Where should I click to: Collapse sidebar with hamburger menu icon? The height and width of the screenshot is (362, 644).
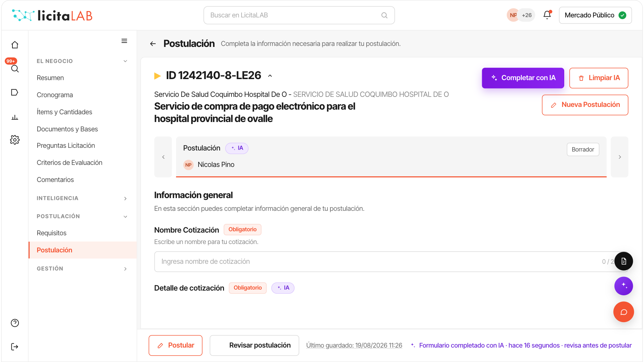pyautogui.click(x=124, y=41)
